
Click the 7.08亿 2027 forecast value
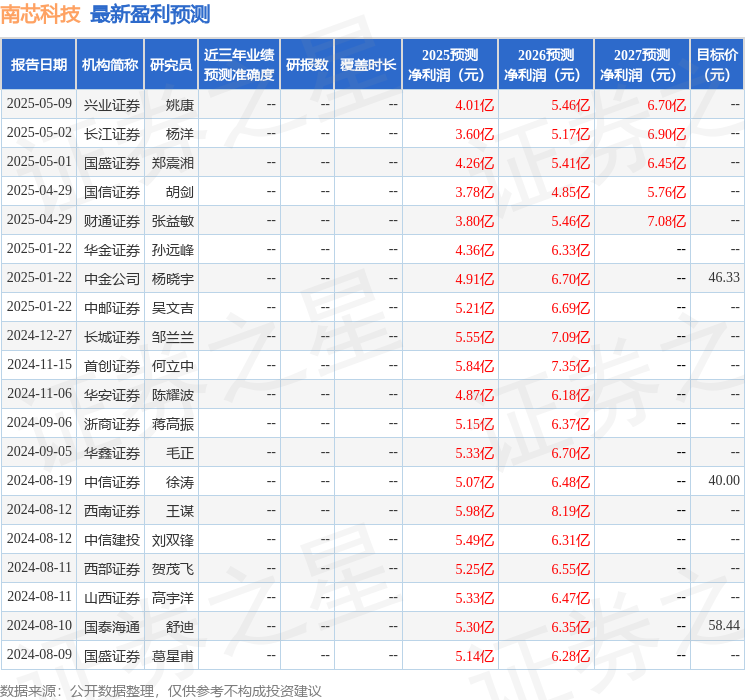pyautogui.click(x=666, y=220)
